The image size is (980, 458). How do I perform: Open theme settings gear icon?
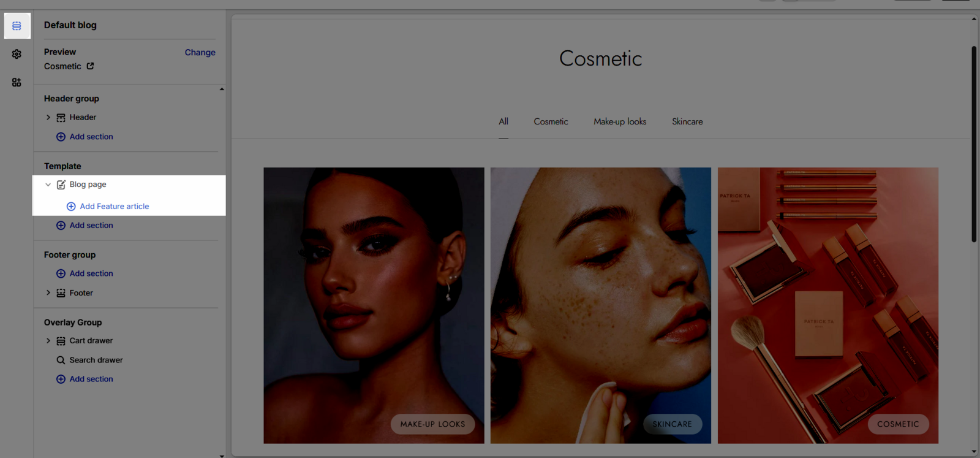[17, 54]
